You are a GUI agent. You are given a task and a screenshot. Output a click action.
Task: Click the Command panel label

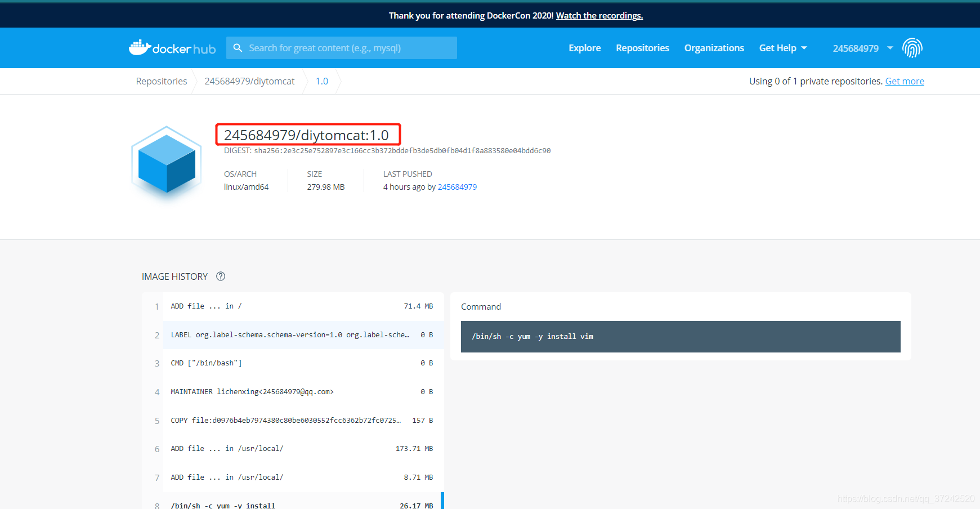click(481, 306)
